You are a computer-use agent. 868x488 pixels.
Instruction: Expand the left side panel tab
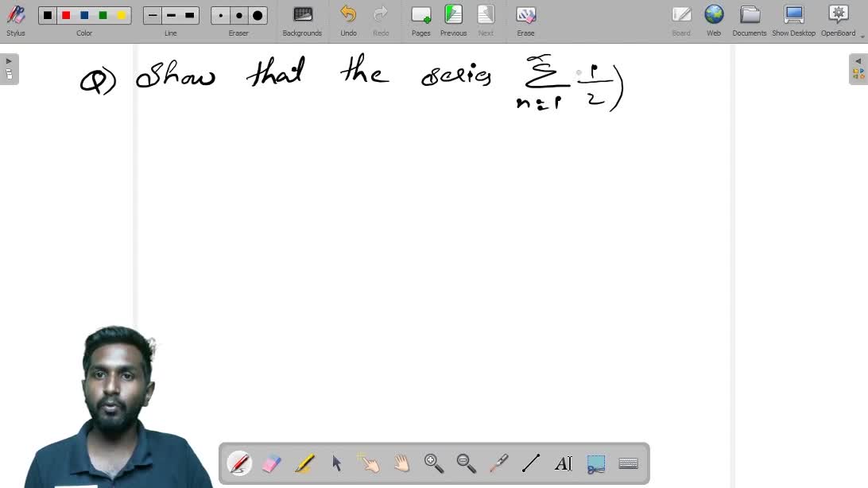(9, 69)
